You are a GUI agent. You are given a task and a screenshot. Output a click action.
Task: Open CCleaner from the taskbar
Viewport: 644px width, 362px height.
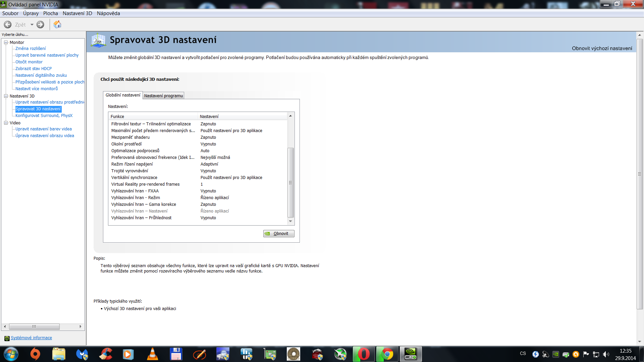106,354
